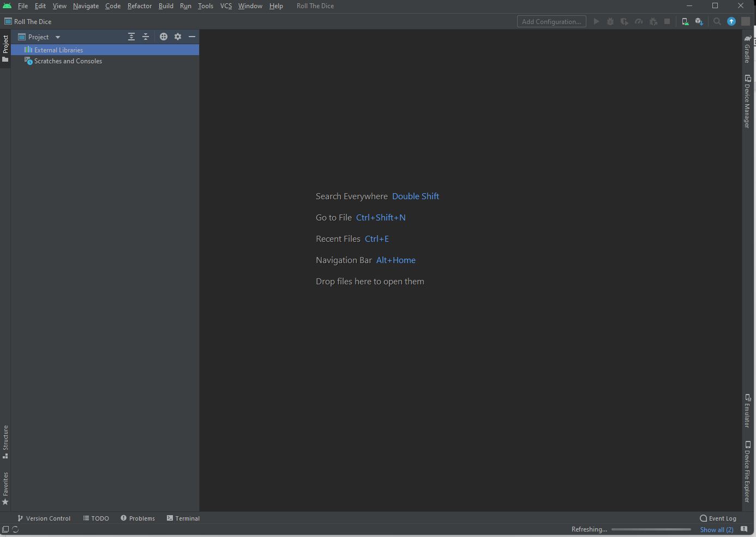
Task: Collapse all nodes in the Project panel
Action: point(145,36)
